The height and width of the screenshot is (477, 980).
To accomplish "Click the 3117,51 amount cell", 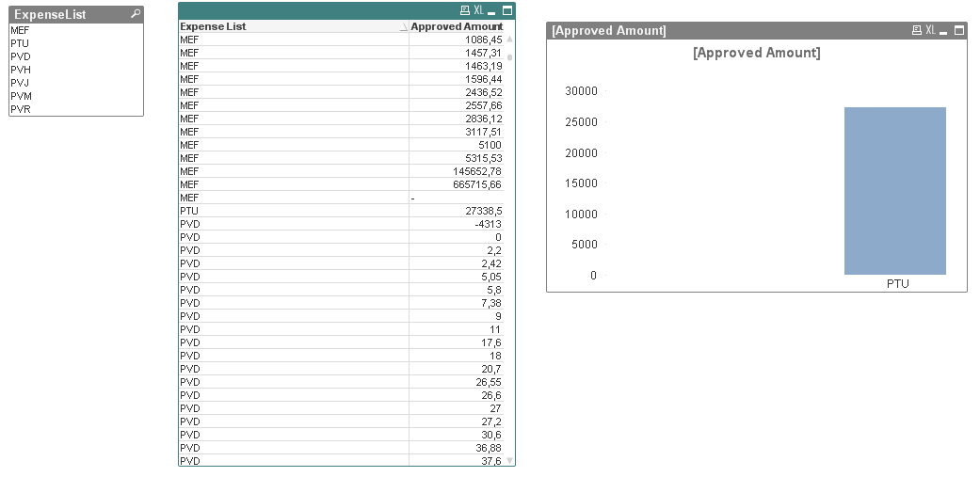I will coord(457,131).
